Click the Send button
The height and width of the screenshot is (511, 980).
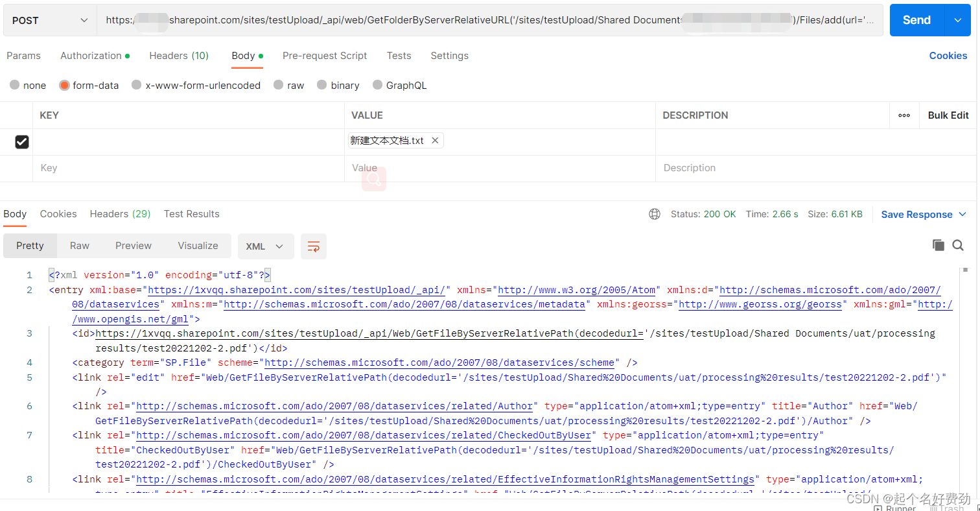917,20
